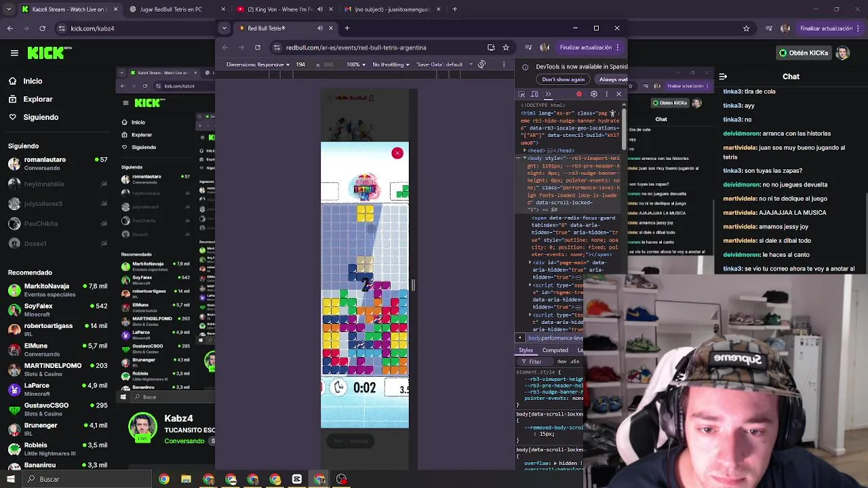Open robertoartigass recommended channel

(58, 329)
